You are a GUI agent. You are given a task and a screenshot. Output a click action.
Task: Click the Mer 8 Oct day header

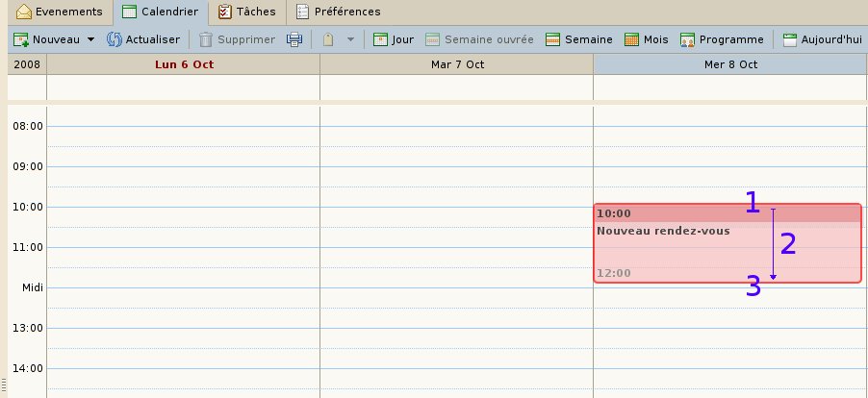[x=729, y=63]
